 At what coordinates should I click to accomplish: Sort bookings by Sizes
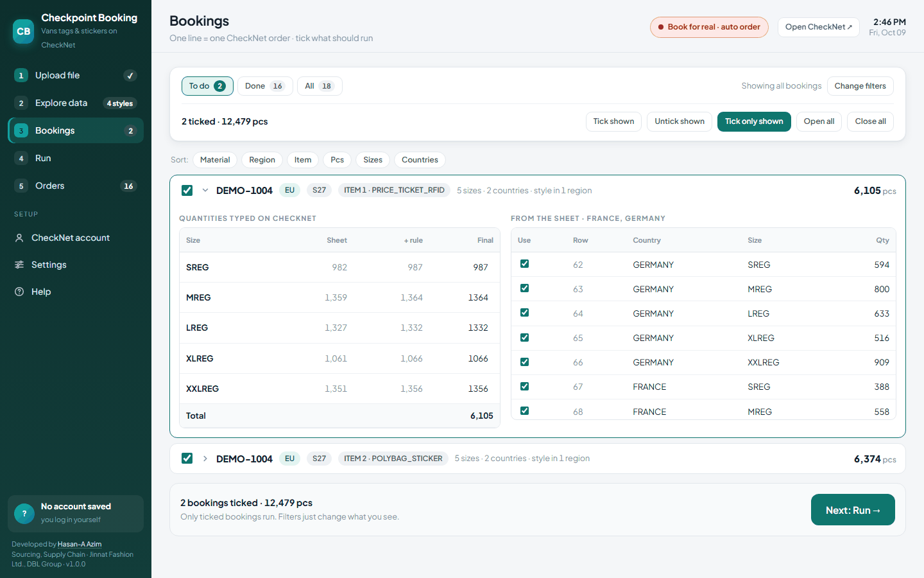(373, 160)
